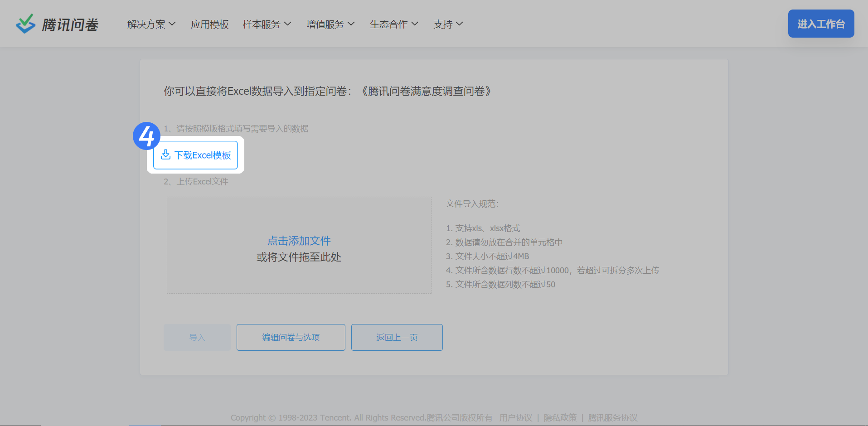Expand the 增值服务 dropdown chevron
Viewport: 868px width, 426px height.
pos(351,24)
